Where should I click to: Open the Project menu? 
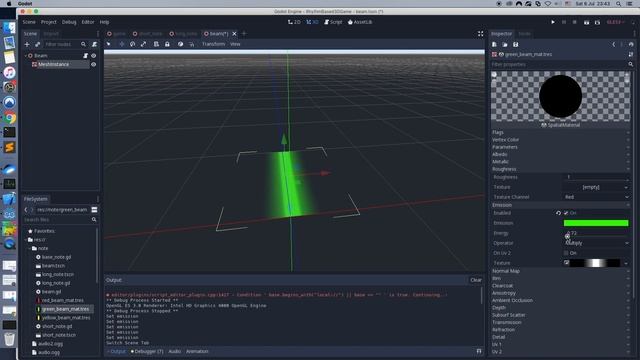(49, 22)
